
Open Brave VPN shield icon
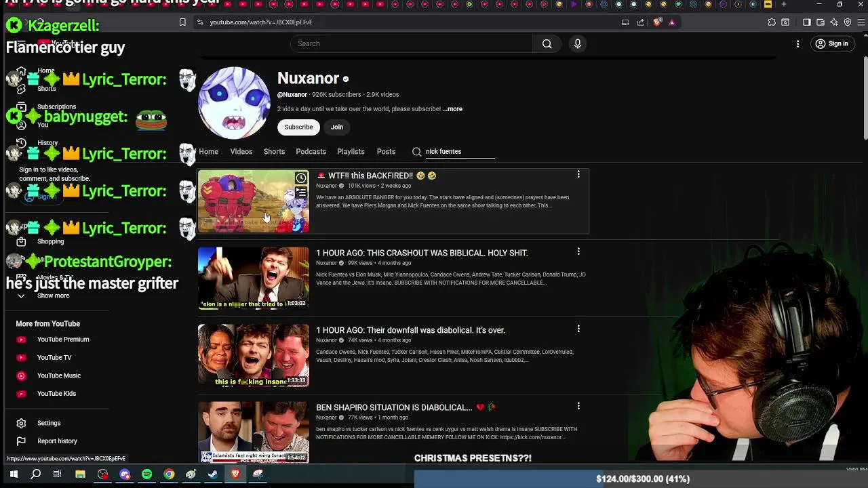(x=848, y=22)
